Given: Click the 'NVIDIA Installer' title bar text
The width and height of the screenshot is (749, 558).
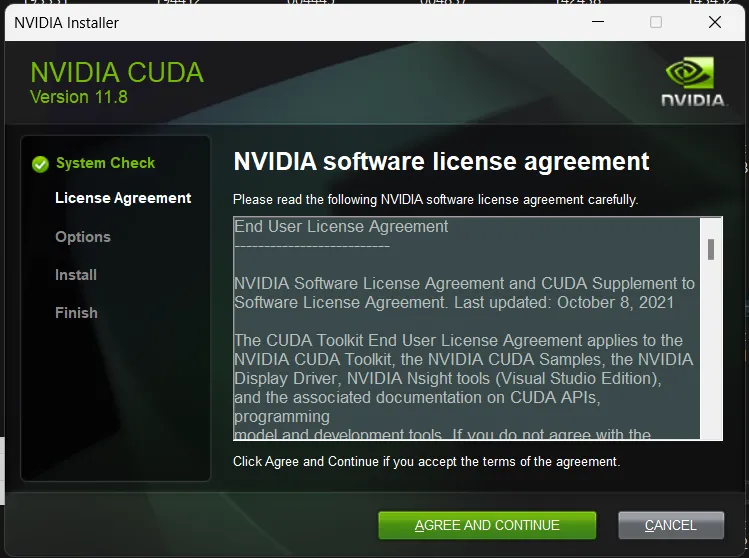Looking at the screenshot, I should coord(66,22).
